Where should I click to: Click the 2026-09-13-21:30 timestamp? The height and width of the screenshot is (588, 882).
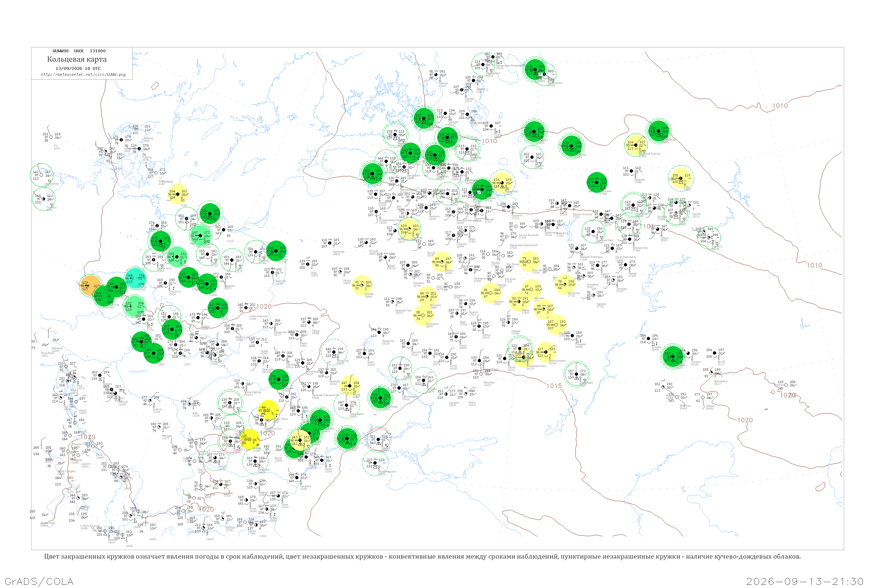(x=805, y=582)
